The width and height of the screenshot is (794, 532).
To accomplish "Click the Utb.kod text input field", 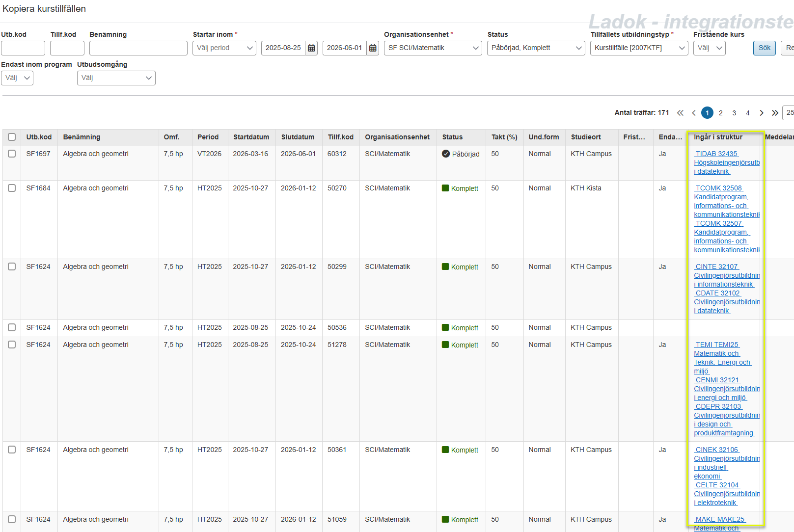I will pos(23,48).
